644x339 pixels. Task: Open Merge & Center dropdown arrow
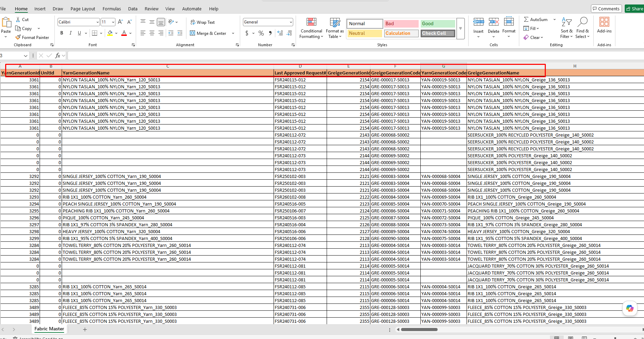coord(233,33)
